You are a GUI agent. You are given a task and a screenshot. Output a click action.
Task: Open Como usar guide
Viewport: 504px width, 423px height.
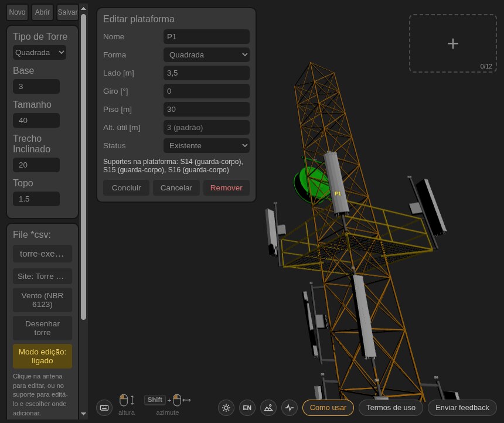(328, 408)
